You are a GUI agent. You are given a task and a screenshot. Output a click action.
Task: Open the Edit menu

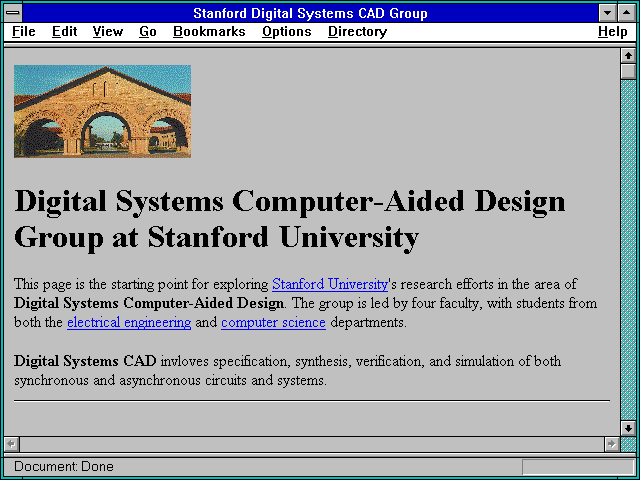tap(64, 32)
